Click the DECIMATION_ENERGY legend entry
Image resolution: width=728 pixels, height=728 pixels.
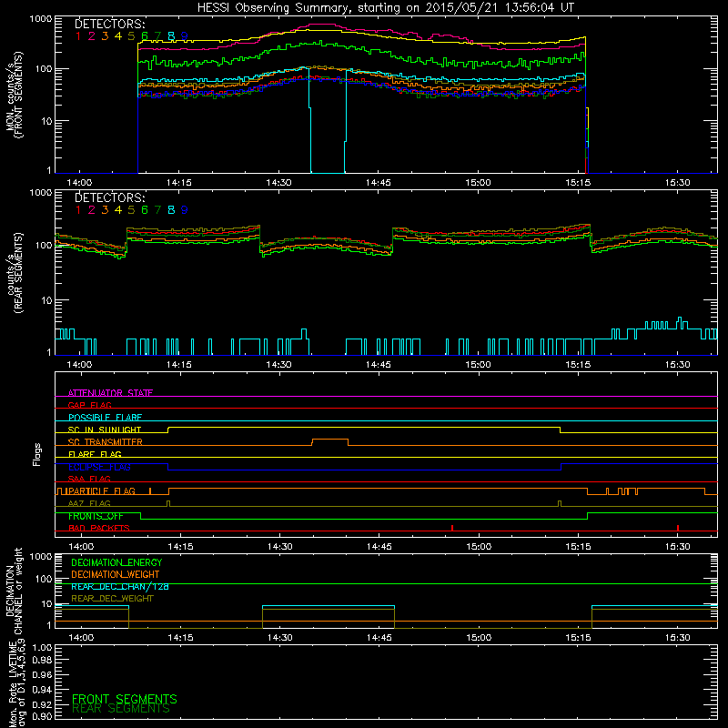(116, 562)
